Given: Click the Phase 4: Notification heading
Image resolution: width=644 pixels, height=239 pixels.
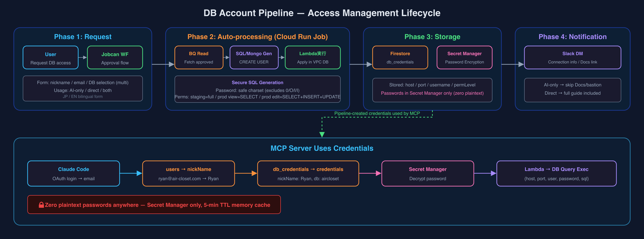Looking at the screenshot, I should (572, 37).
